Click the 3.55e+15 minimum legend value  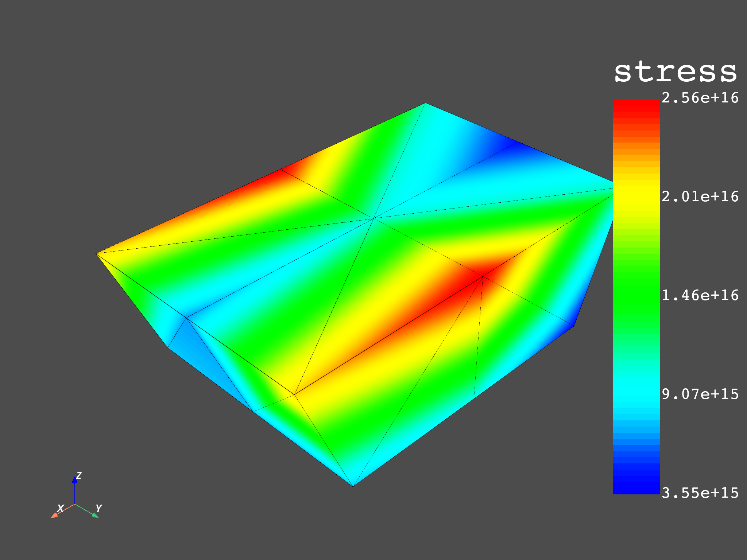click(x=700, y=493)
